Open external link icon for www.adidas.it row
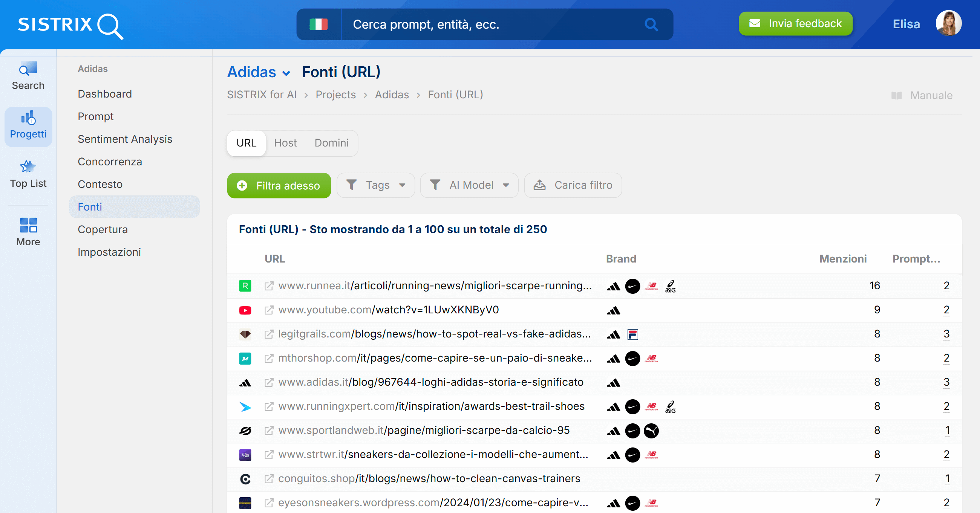 (269, 383)
